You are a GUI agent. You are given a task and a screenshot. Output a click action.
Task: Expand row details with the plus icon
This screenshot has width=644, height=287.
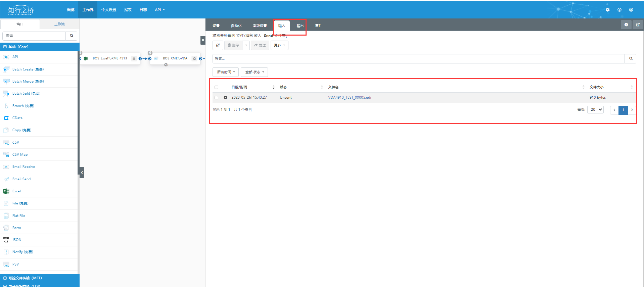225,98
